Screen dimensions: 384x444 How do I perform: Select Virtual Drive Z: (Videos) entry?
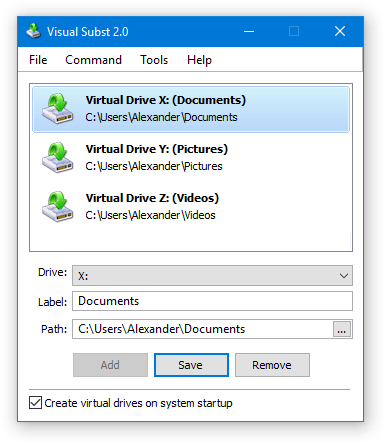(x=191, y=207)
